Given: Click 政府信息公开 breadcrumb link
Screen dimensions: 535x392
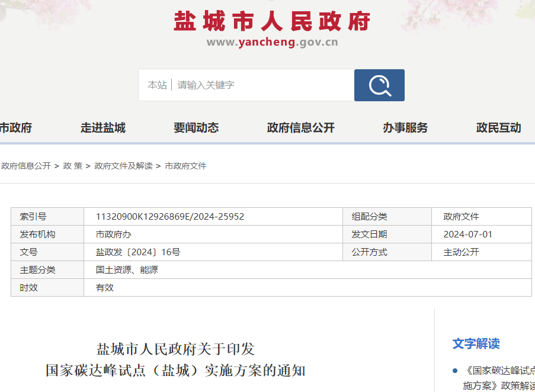Looking at the screenshot, I should pos(26,166).
